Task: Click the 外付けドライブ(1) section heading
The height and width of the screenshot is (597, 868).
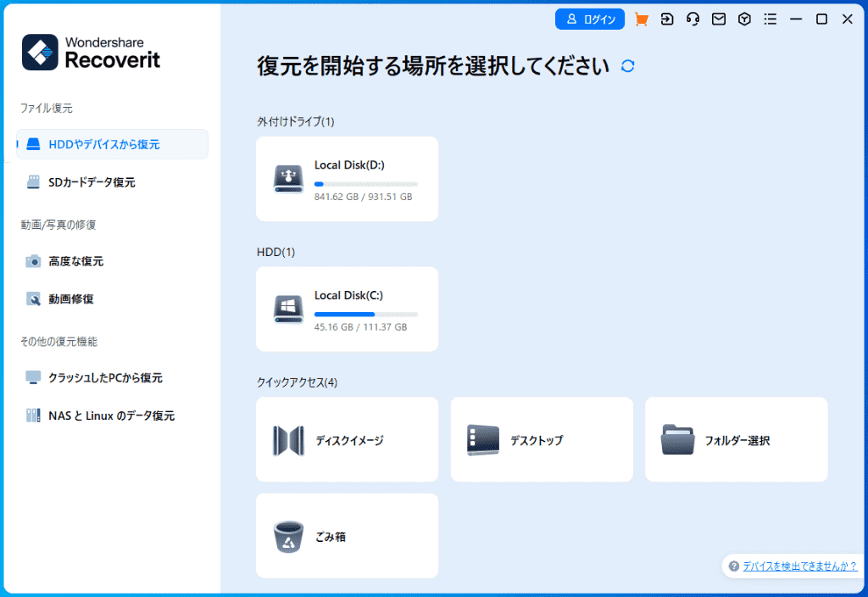Action: coord(296,121)
